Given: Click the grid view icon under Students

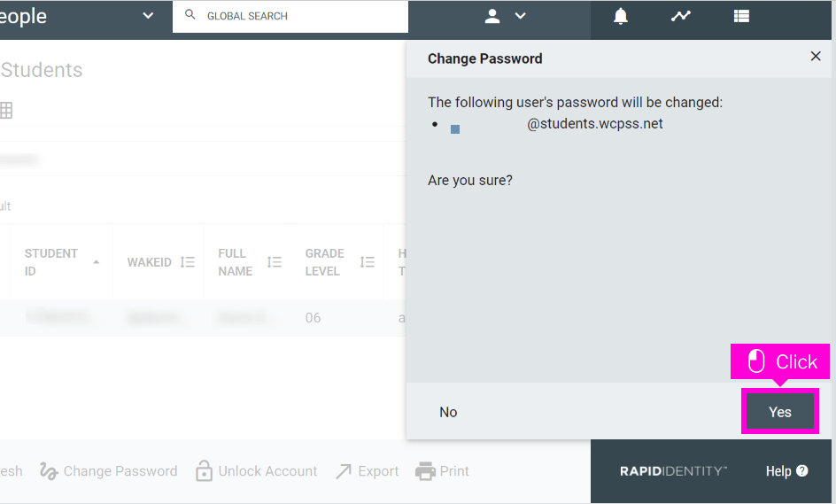Looking at the screenshot, I should pyautogui.click(x=6, y=110).
